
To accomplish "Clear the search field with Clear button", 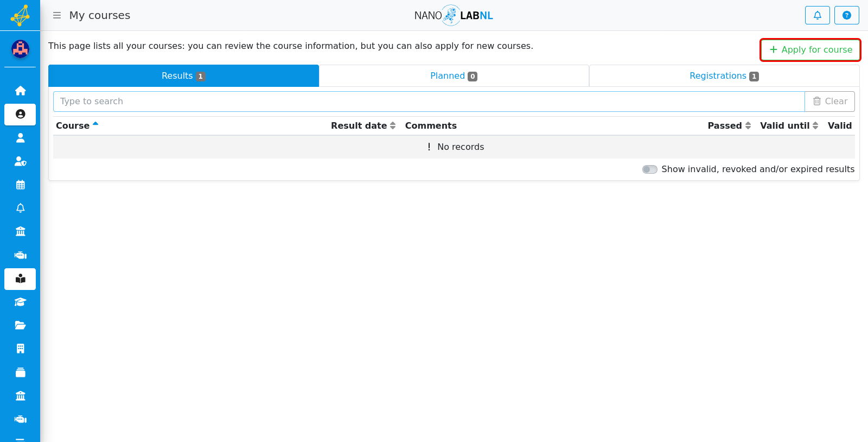I will [x=829, y=102].
